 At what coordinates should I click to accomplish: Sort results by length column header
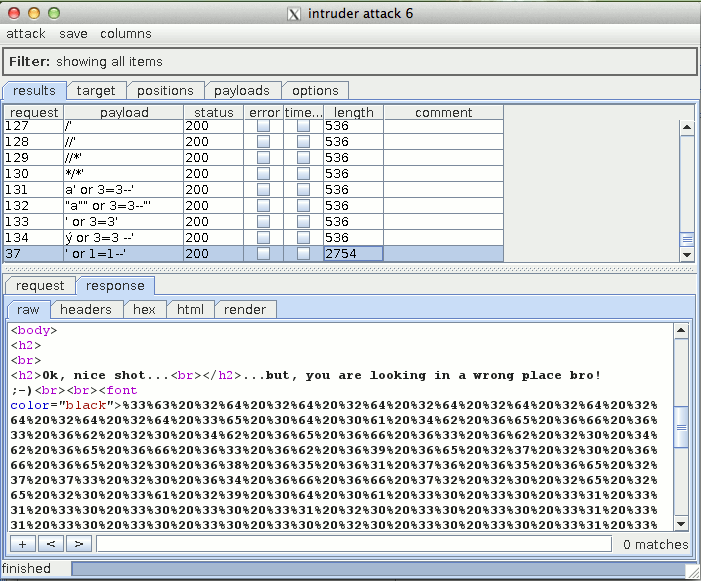[353, 112]
